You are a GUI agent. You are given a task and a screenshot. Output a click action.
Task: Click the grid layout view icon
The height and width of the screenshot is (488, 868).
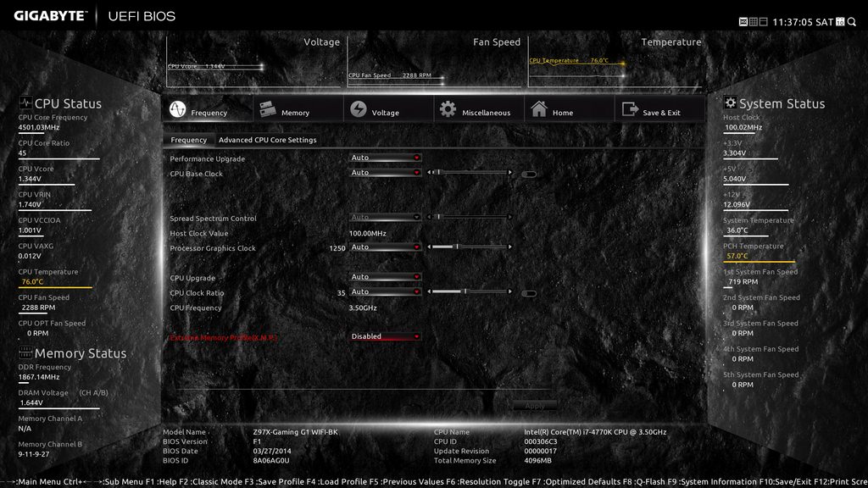click(x=753, y=21)
